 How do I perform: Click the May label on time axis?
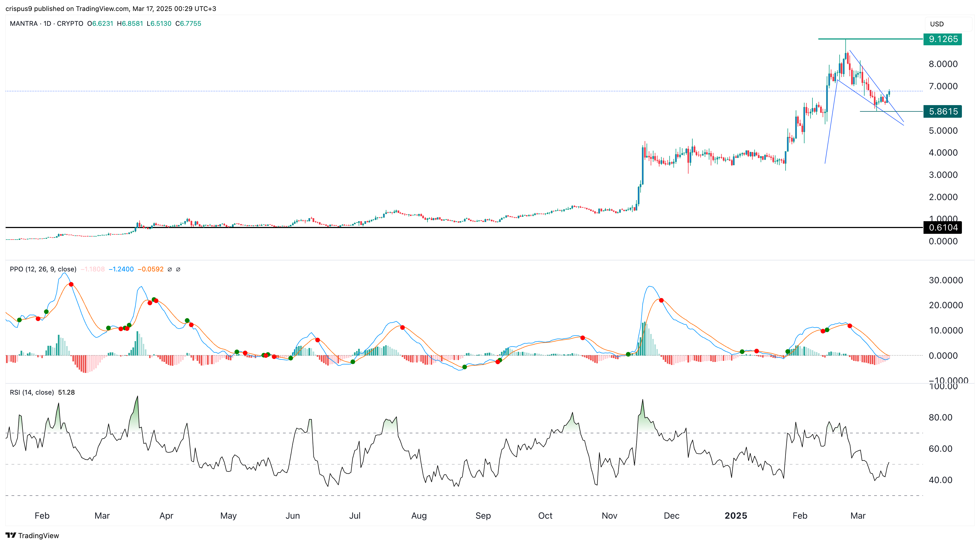coord(228,516)
